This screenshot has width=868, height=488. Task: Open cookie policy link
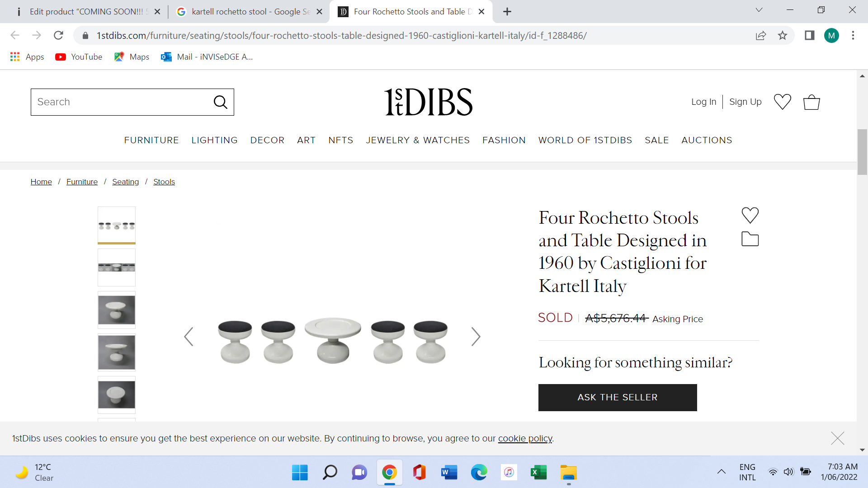(x=525, y=438)
